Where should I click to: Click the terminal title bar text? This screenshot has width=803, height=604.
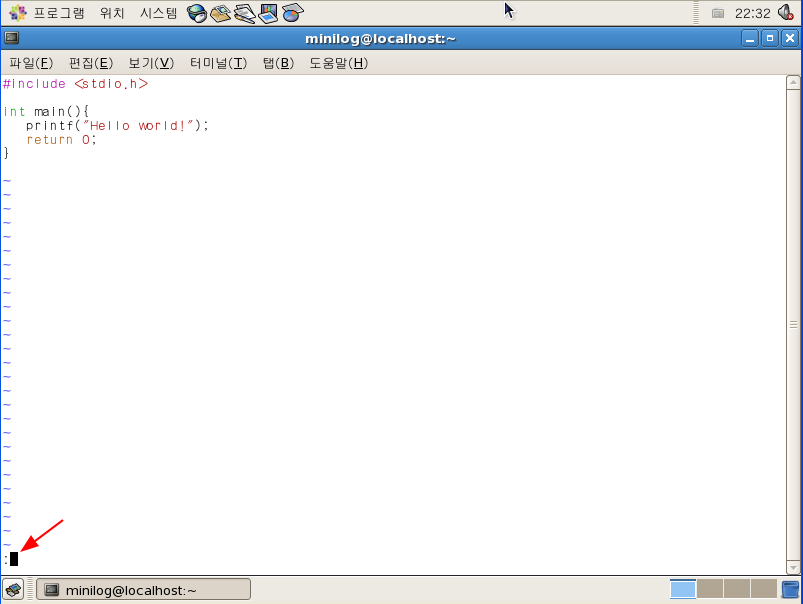pyautogui.click(x=381, y=39)
